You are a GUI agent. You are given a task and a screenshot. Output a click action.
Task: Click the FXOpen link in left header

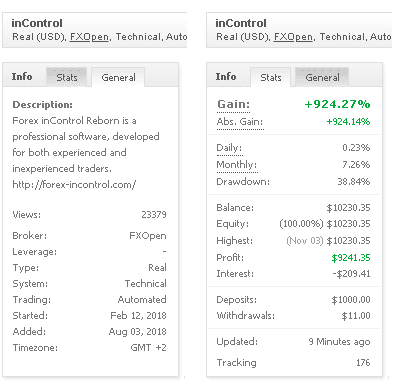point(89,37)
